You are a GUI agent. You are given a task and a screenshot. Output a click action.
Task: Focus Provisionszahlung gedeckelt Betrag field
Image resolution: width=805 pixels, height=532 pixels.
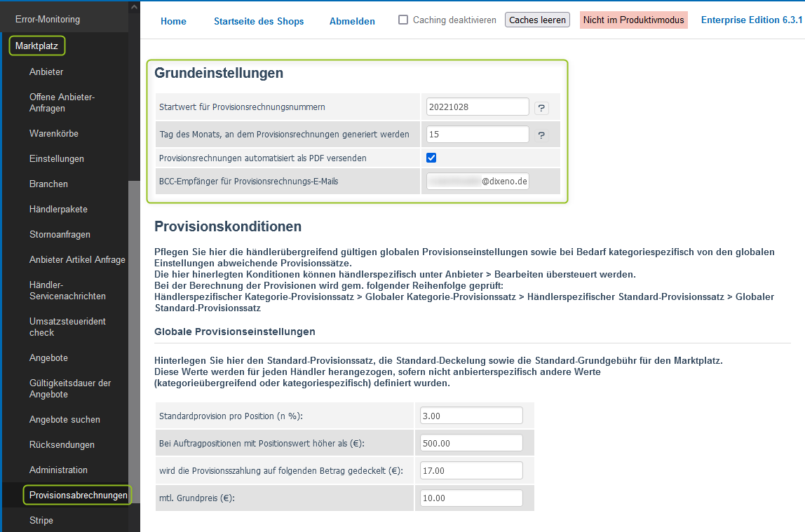[x=471, y=470]
